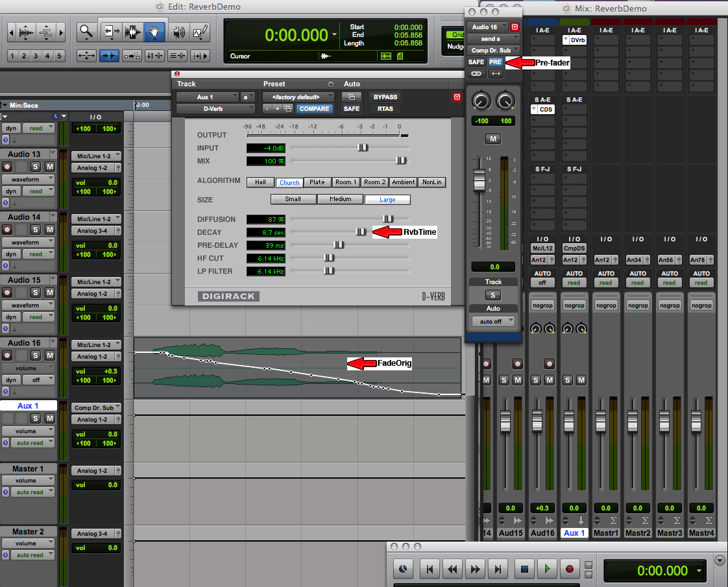Open the D-Verb plug-in selector dropdown

[213, 109]
